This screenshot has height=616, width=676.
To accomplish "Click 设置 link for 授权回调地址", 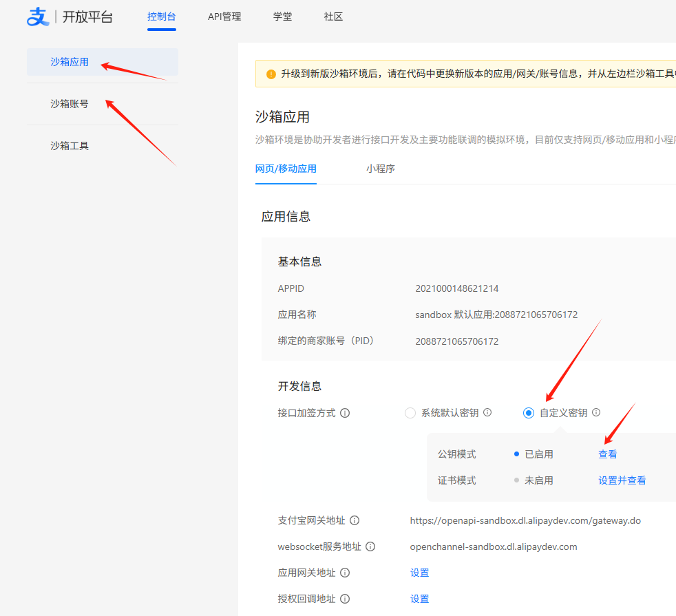I will pyautogui.click(x=419, y=599).
